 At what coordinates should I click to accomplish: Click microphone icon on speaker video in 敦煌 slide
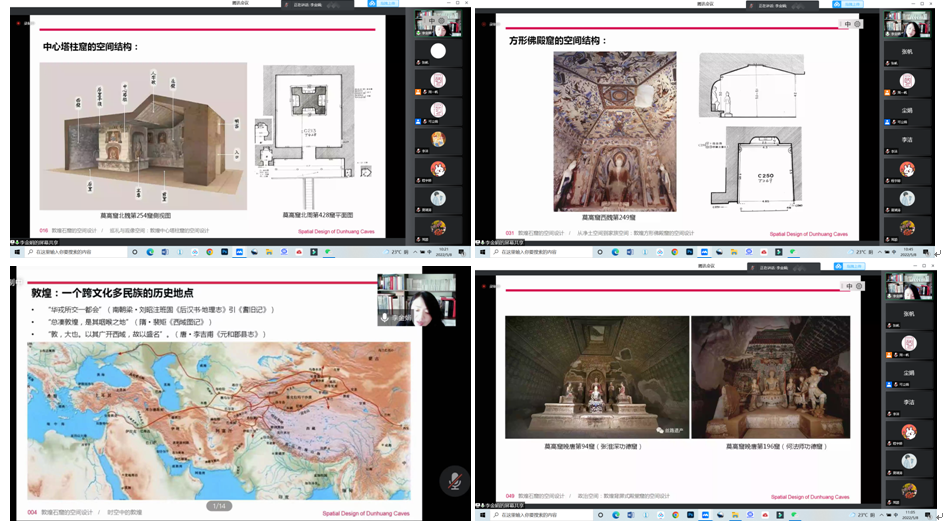click(385, 318)
